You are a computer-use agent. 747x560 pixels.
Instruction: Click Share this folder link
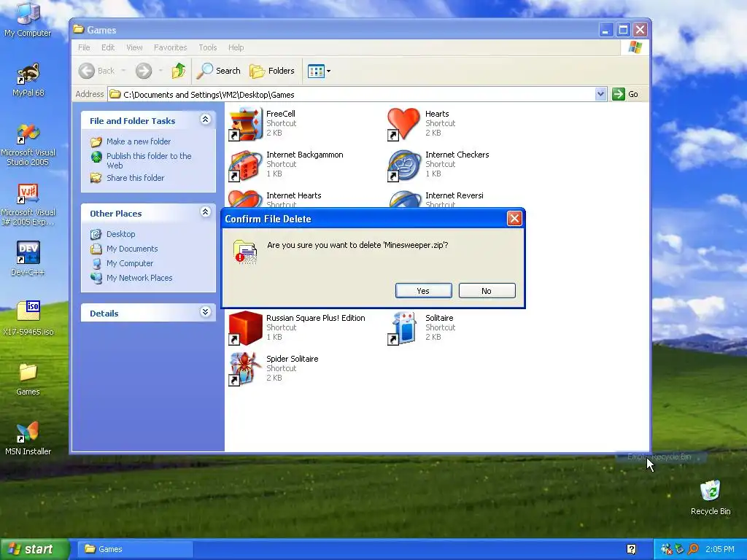pos(135,178)
